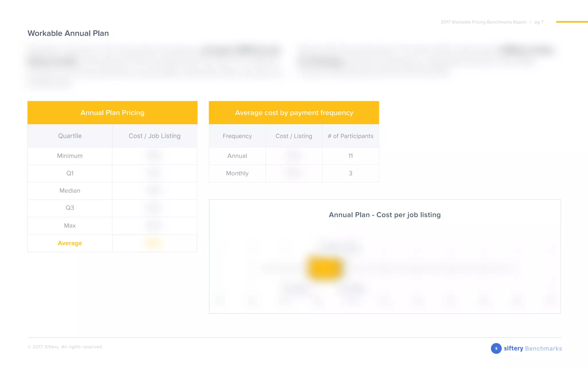Click the Q3 row label
Viewport: 588px width, 368px height.
point(70,208)
